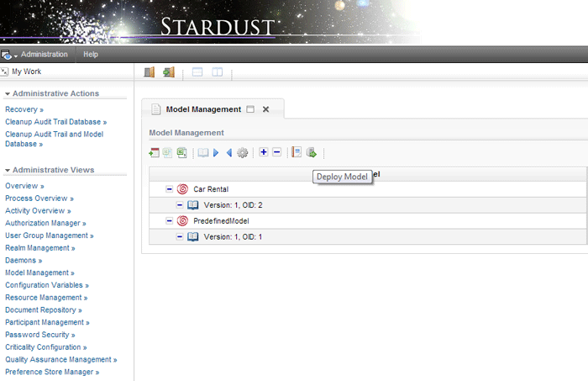
Task: Collapse the Administrative Actions section
Action: pos(8,94)
